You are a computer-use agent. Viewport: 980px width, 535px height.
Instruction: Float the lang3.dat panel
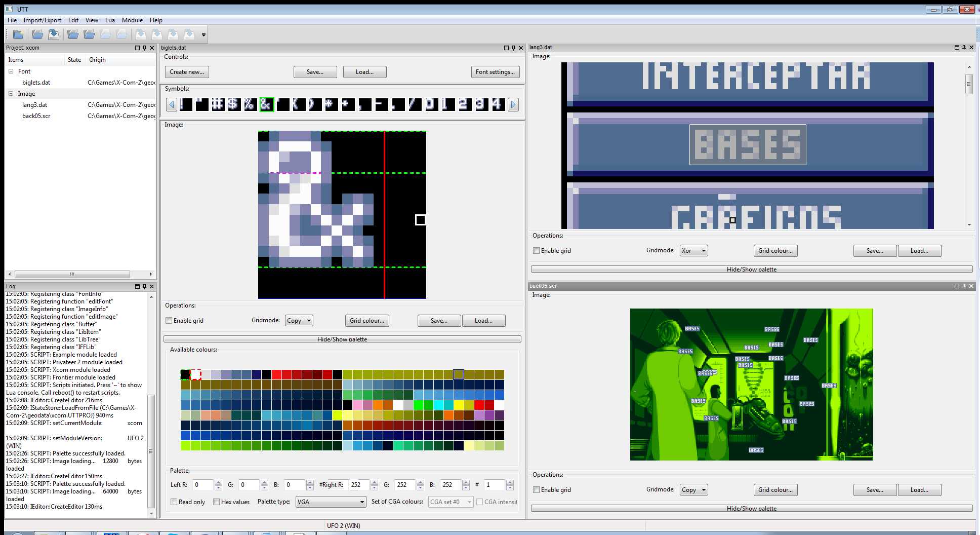[x=957, y=47]
